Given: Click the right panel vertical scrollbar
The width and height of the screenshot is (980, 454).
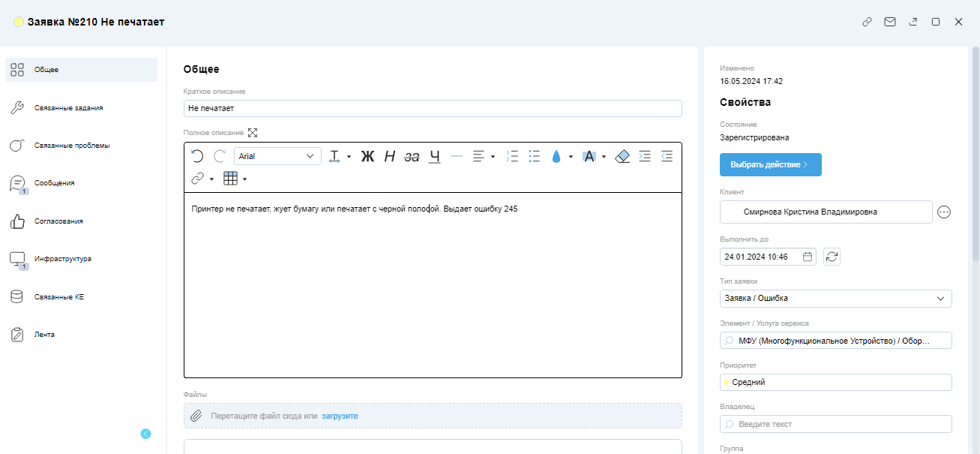Looking at the screenshot, I should point(976,154).
